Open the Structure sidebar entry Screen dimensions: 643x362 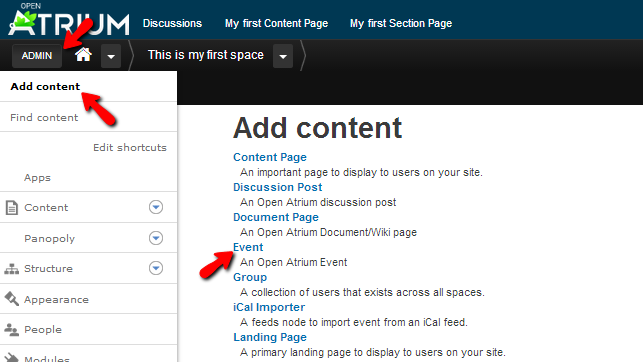(48, 269)
